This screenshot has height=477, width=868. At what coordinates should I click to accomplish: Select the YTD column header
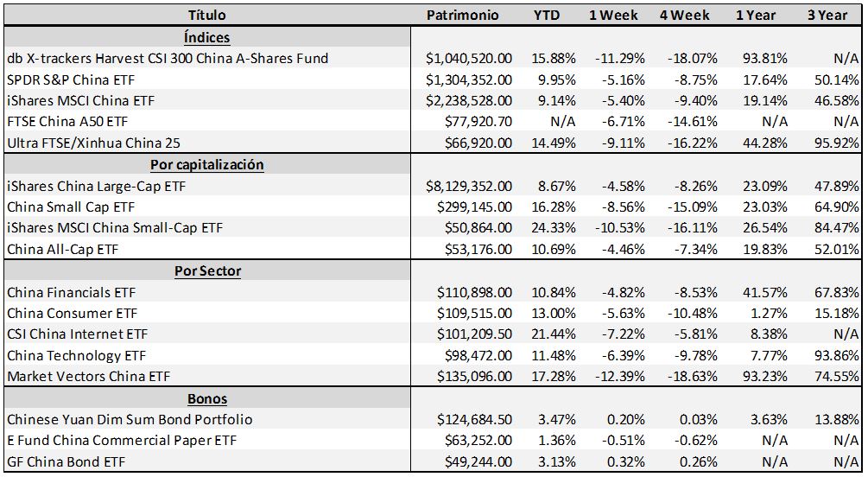[x=546, y=16]
